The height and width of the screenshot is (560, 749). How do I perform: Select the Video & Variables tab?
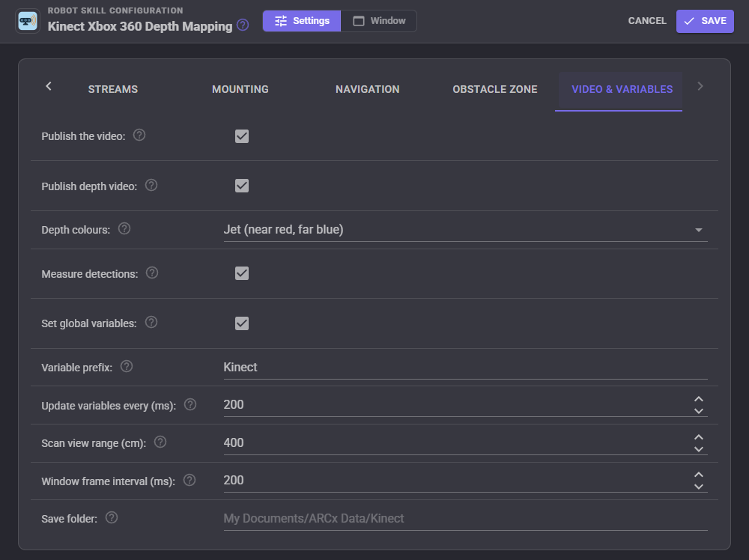[x=622, y=89]
